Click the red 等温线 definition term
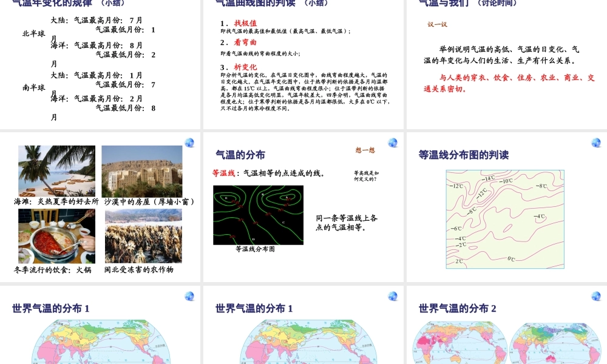This screenshot has height=364, width=607. 223,174
